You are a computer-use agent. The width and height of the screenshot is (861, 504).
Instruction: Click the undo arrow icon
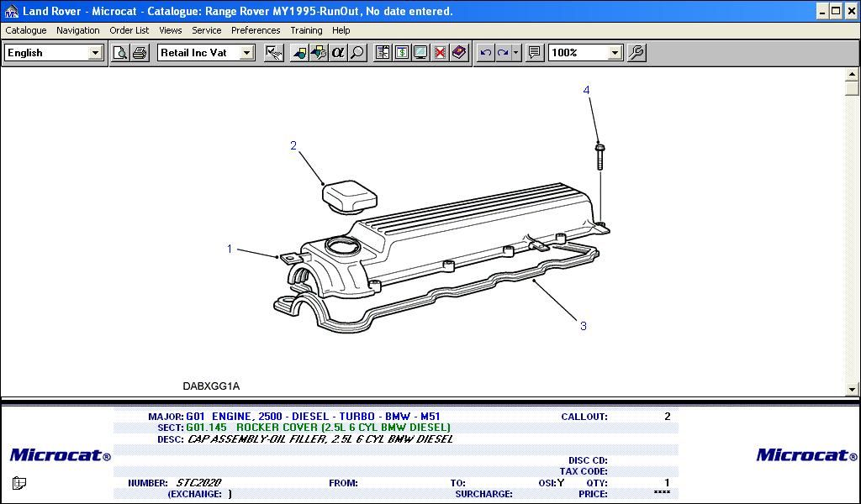click(485, 53)
